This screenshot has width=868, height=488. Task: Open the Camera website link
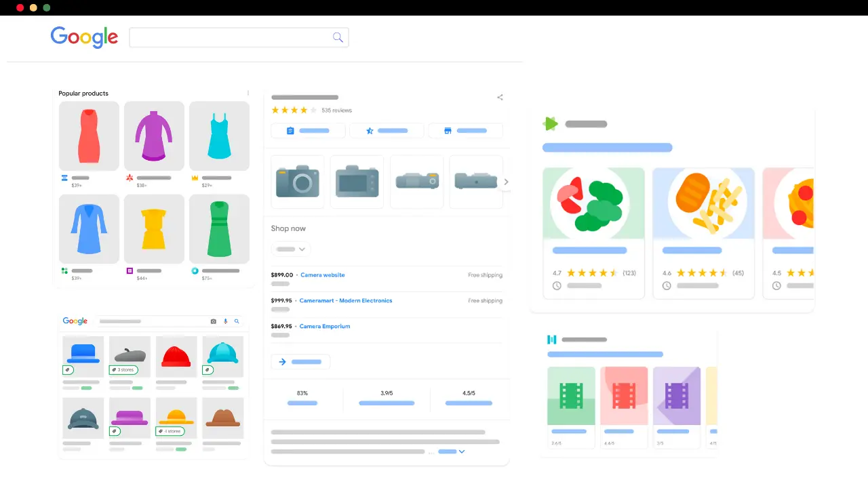(322, 275)
